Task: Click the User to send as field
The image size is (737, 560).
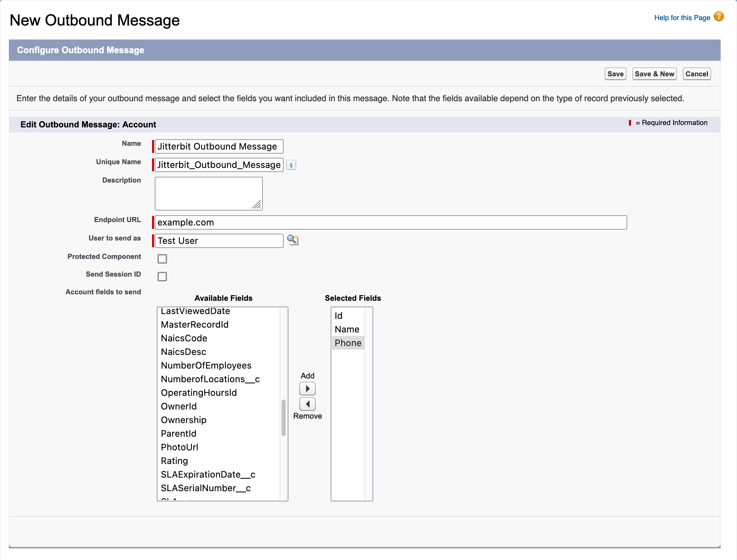Action: tap(219, 240)
